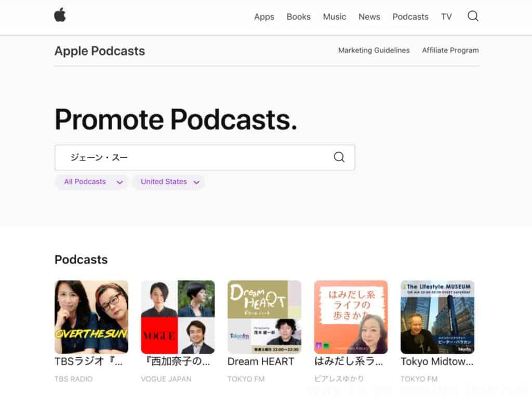Expand the All Podcasts dropdown
Viewport: 532px width, 403px height.
(91, 182)
